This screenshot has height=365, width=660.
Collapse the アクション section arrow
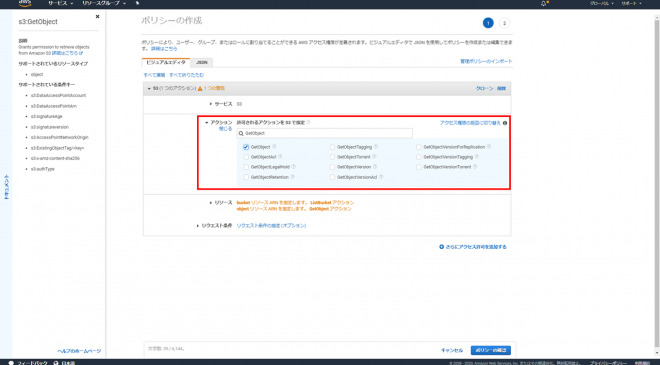[x=207, y=123]
